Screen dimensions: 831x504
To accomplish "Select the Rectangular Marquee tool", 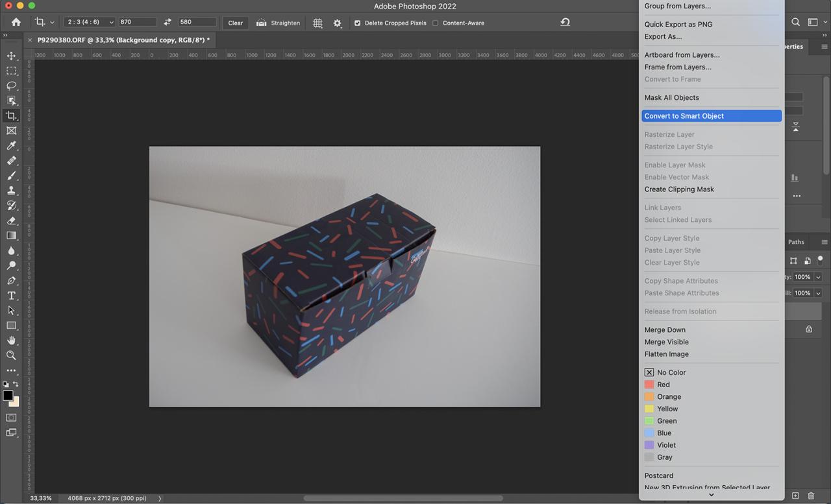I will click(11, 71).
